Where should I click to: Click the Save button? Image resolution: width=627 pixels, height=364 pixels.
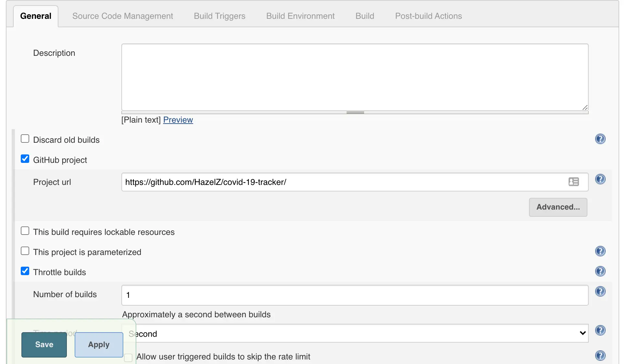(44, 345)
